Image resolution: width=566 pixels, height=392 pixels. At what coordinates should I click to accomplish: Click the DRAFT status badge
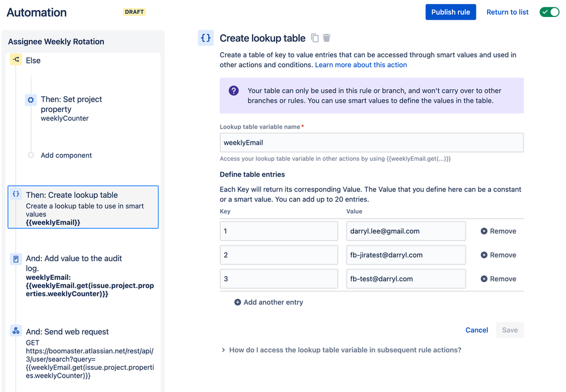tap(134, 12)
